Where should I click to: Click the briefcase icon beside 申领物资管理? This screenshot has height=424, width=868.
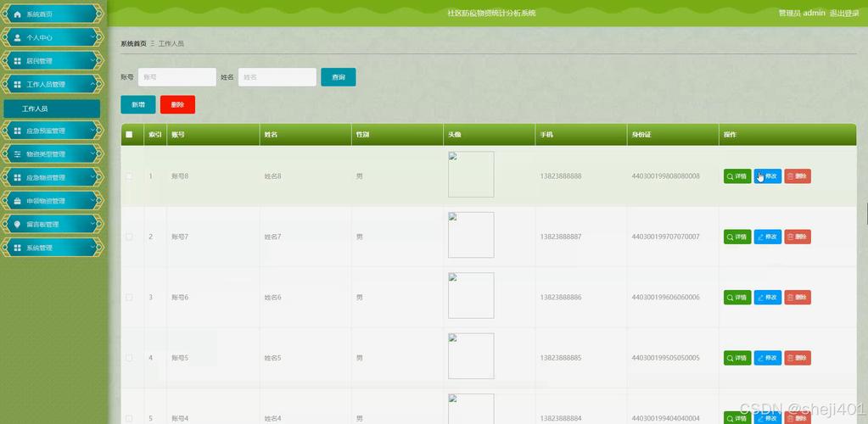point(17,200)
